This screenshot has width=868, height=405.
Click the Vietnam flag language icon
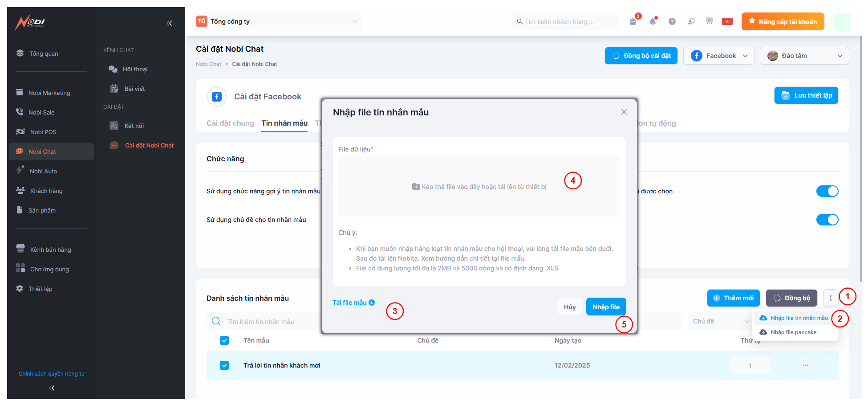727,21
